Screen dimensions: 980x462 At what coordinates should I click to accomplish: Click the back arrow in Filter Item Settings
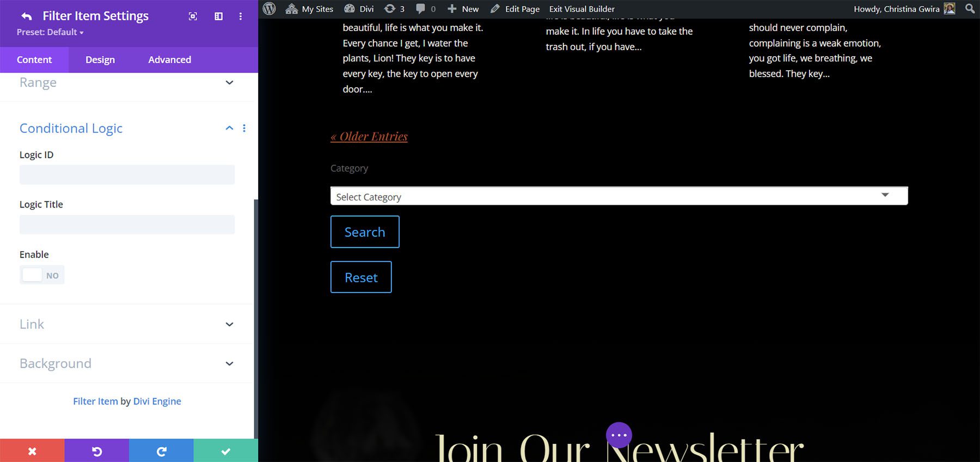point(27,16)
